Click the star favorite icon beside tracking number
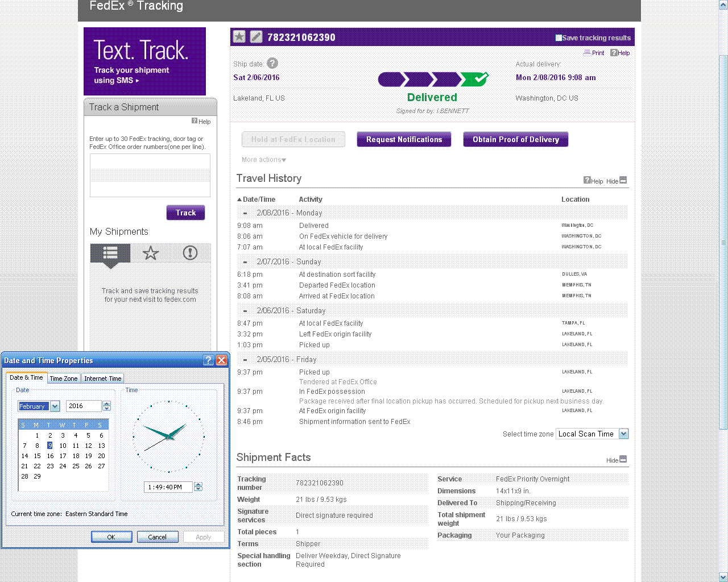The width and height of the screenshot is (728, 582). point(239,37)
